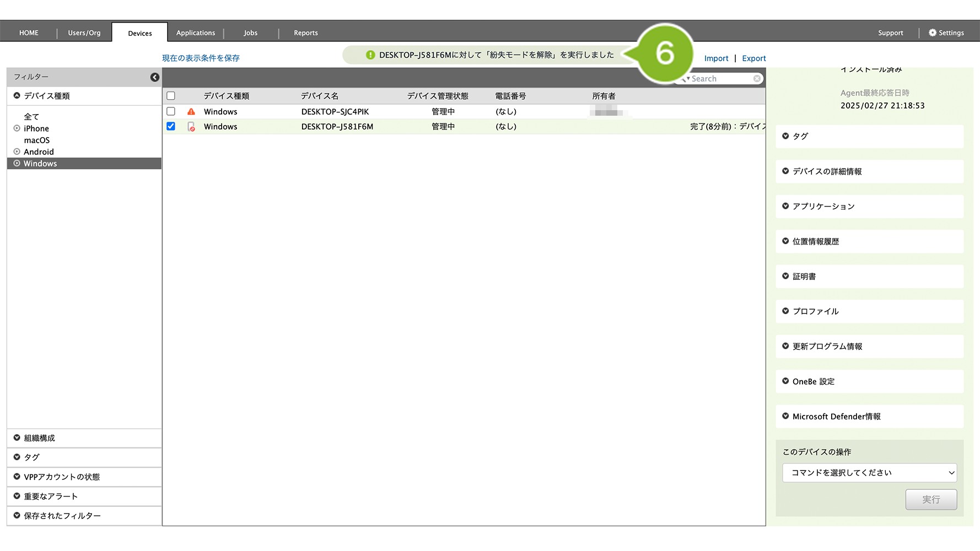Screen dimensions: 980x551
Task: Sort by the デバイス種類 column header
Action: (x=227, y=96)
